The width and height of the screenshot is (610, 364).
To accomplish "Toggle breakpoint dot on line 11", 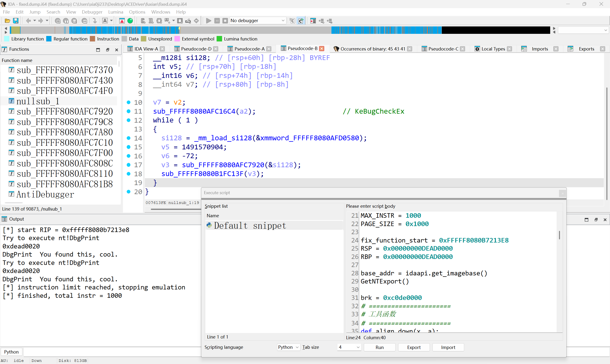I will pos(128,111).
